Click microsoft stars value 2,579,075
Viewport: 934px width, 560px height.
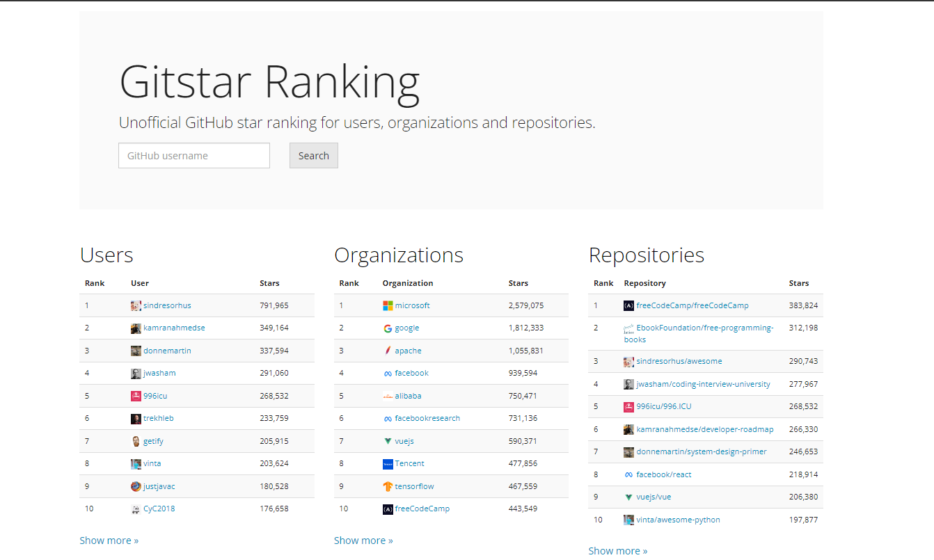pos(526,305)
